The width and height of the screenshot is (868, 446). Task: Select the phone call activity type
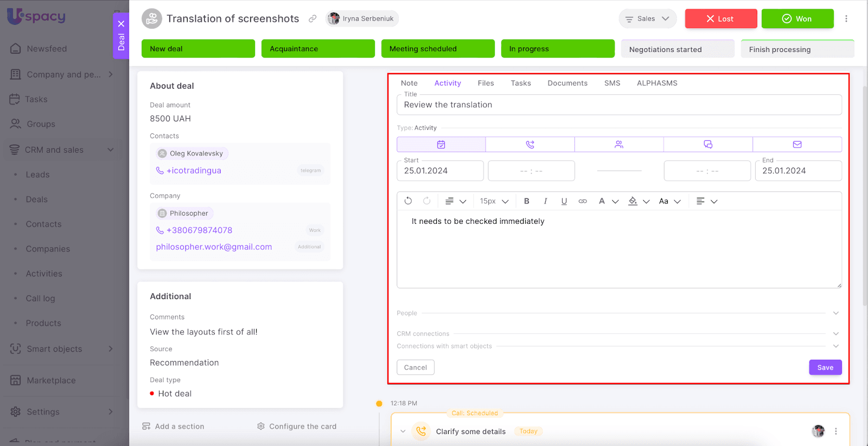(x=530, y=145)
